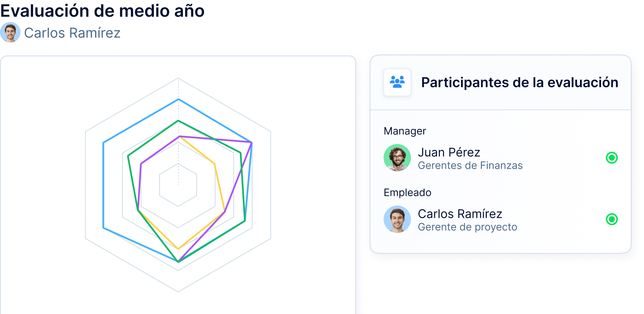
Task: Select Carlos Ramírez name in participants panel
Action: (x=460, y=214)
